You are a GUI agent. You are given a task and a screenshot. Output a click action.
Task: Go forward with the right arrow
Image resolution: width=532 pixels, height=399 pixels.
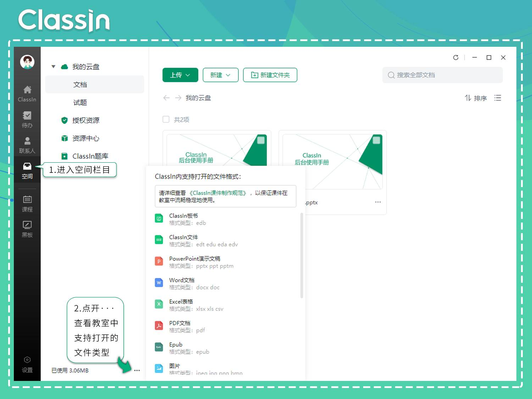click(x=178, y=98)
